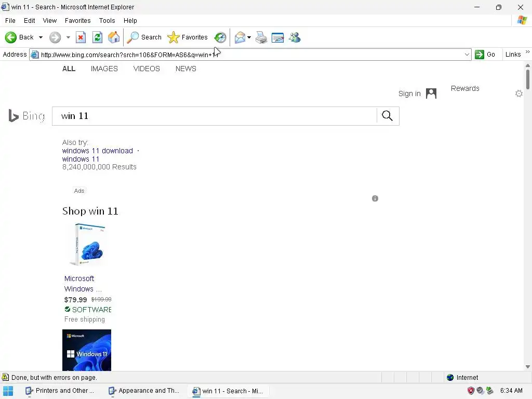
Task: Follow the 'windows 11' suggestion link
Action: [81, 159]
